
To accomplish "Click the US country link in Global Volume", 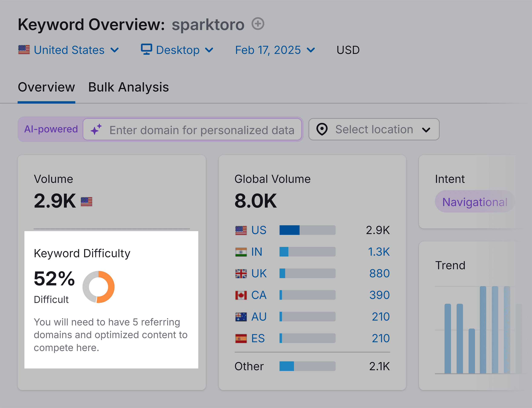I will (x=259, y=230).
